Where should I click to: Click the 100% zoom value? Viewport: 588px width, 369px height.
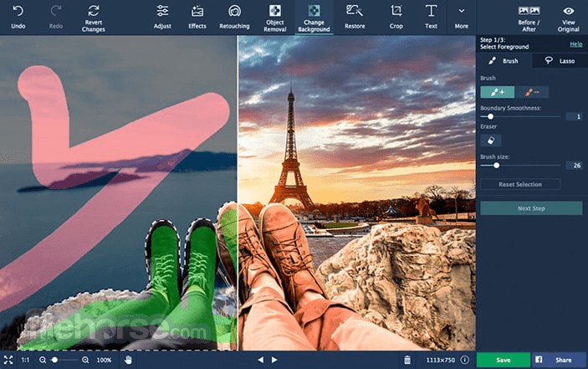click(x=104, y=360)
